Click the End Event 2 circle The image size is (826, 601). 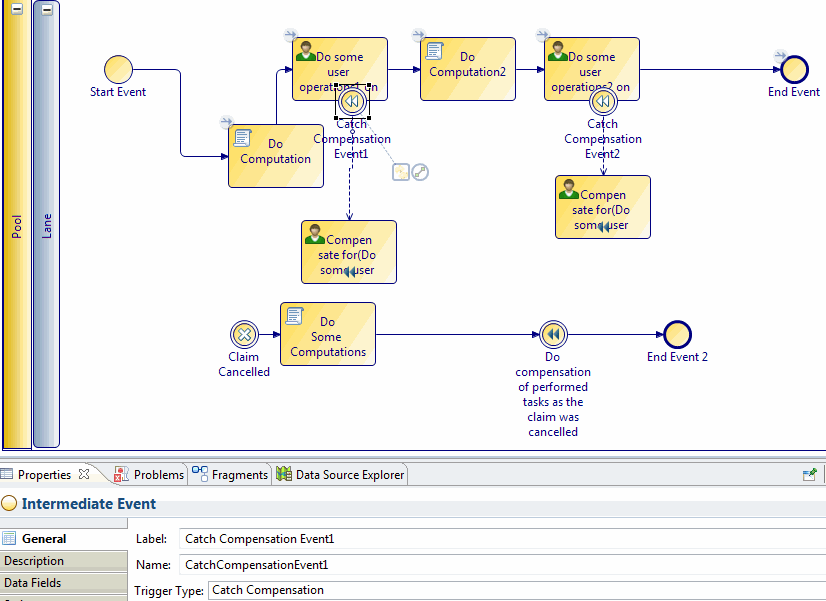[x=677, y=334]
